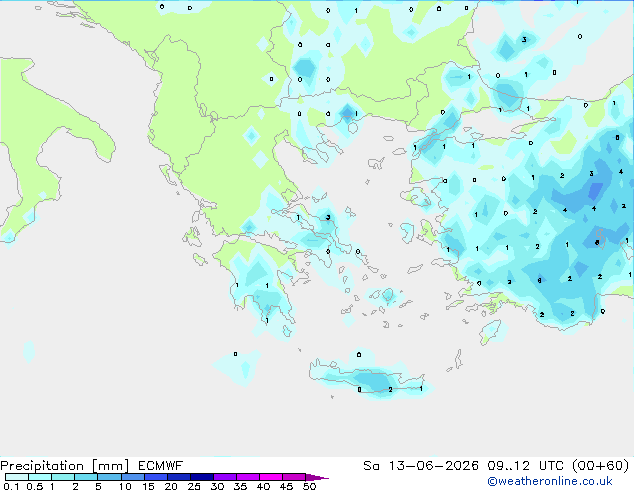This screenshot has width=634, height=490.
Task: Pick the 20–25 mm dark blue swatch
Action: pyautogui.click(x=178, y=477)
